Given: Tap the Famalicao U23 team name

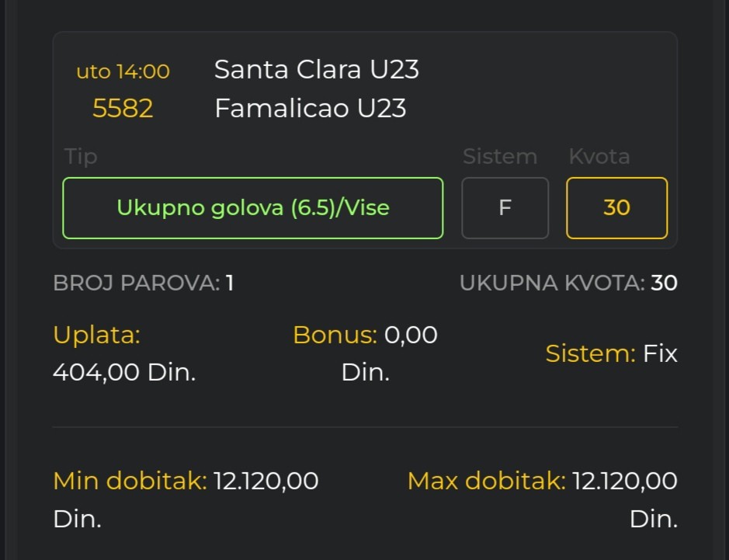Looking at the screenshot, I should 310,108.
